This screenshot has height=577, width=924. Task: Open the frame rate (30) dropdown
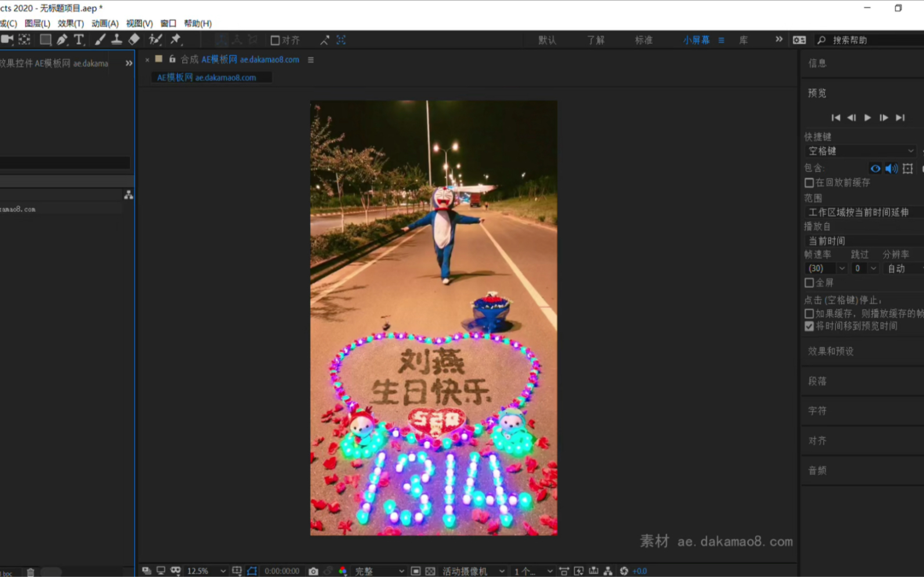pos(825,268)
